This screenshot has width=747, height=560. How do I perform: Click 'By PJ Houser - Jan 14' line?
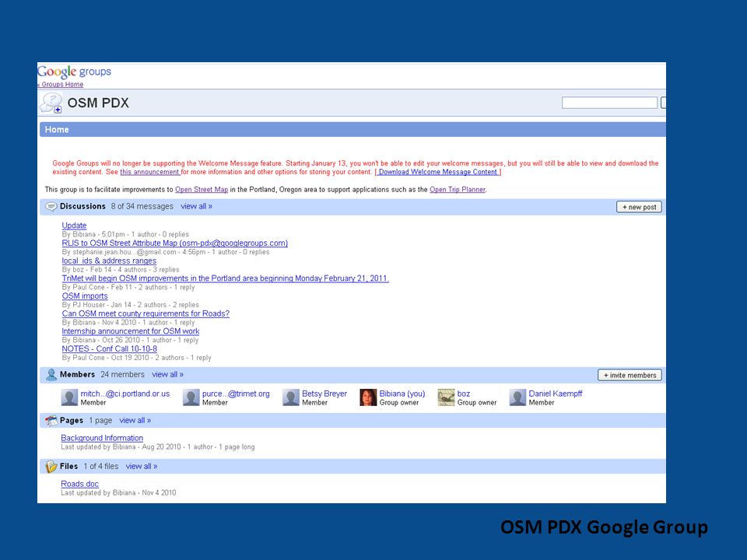pos(131,305)
